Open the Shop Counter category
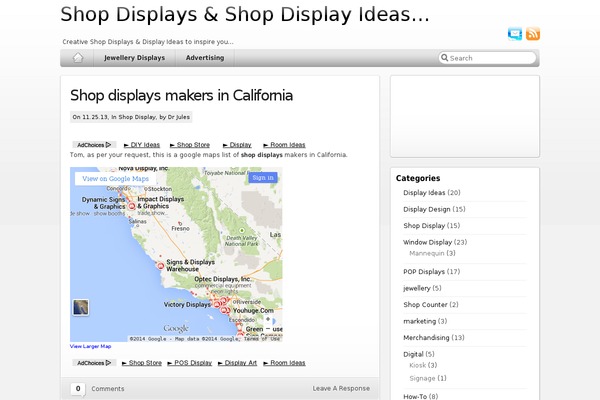600x400 pixels. (425, 304)
